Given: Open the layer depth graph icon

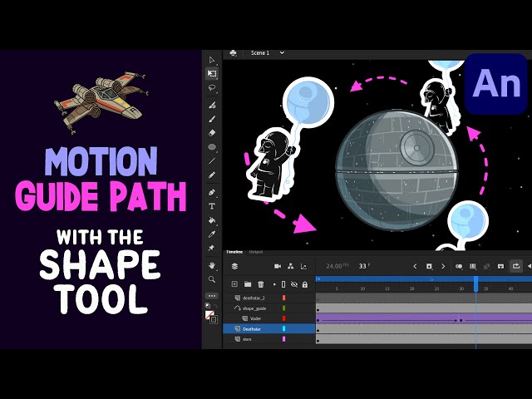Looking at the screenshot, I should (x=303, y=266).
